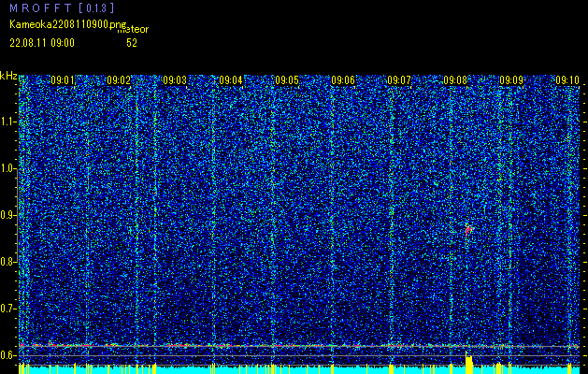Viewport: 588px width, 374px height.
Task: Select the 09:01 time marker
Action: 63,79
